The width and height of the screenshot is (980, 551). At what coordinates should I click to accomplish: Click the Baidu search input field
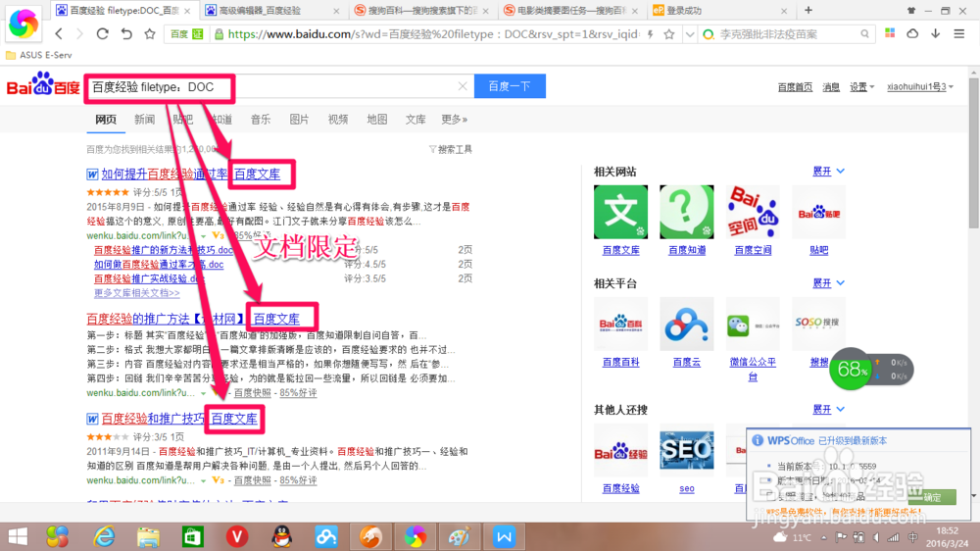[x=278, y=87]
